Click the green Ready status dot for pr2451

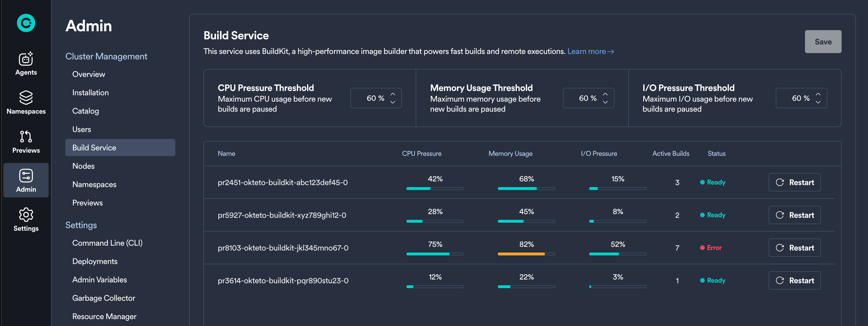pyautogui.click(x=702, y=182)
